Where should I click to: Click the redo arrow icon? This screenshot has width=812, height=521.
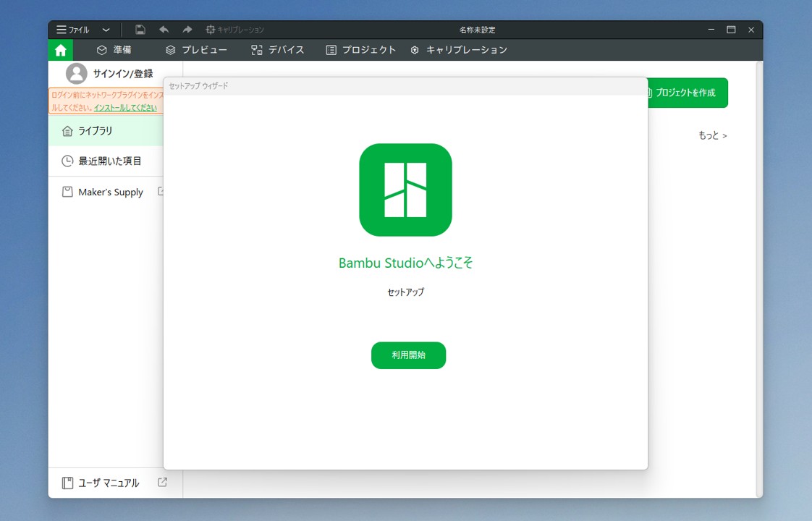[187, 30]
